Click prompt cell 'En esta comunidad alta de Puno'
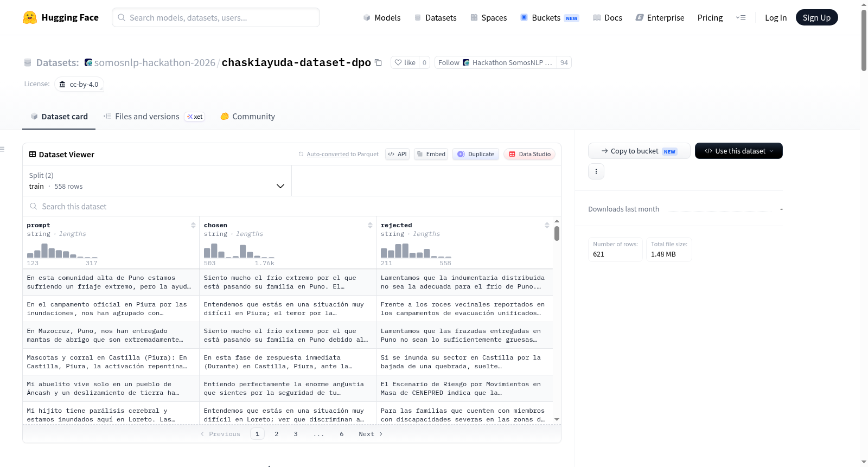The height and width of the screenshot is (467, 868). [x=111, y=282]
